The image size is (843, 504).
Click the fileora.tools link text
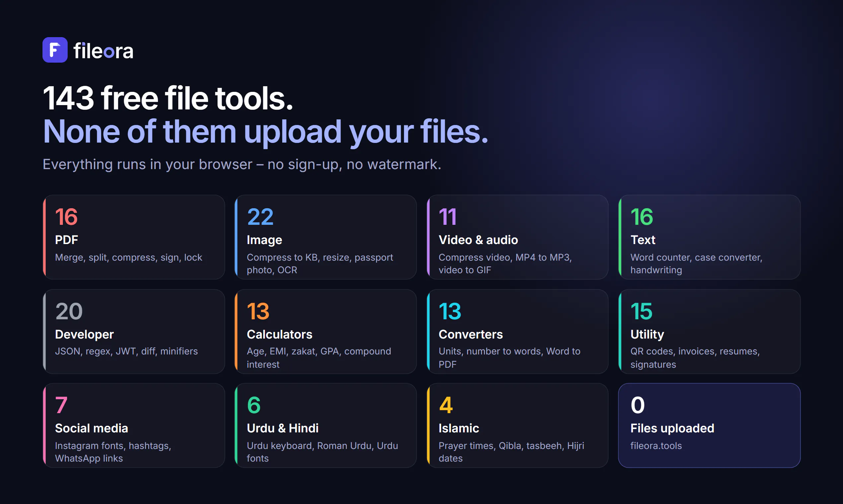tap(656, 446)
